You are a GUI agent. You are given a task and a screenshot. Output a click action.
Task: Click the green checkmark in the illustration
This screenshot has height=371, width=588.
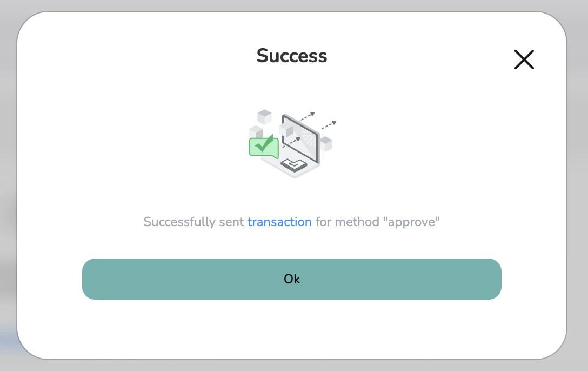(264, 145)
